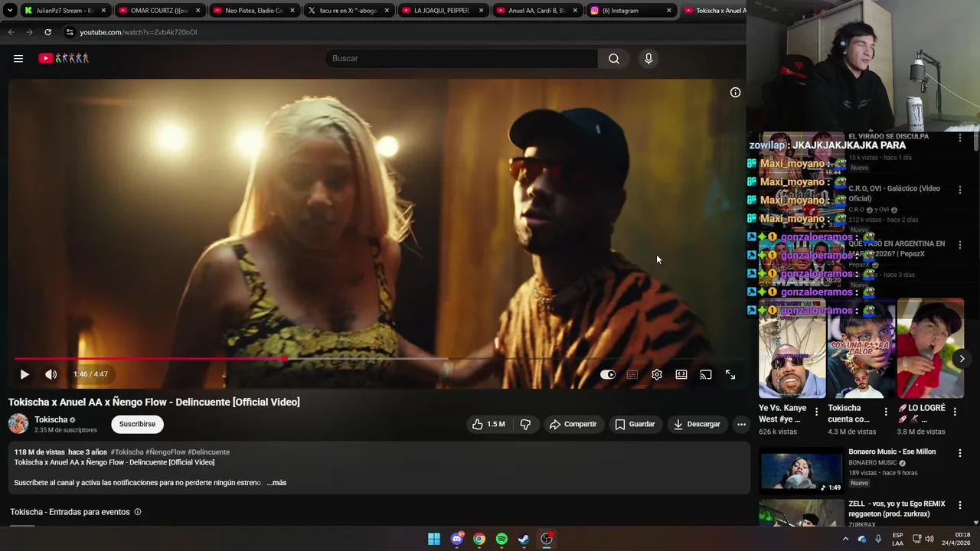Expand the description with ...más
The image size is (980, 551).
[276, 483]
